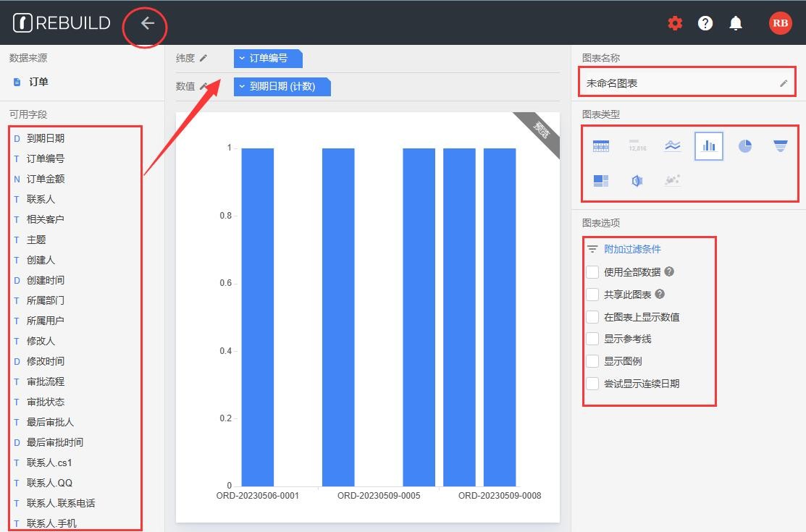Check the 尝试显示连续日期 option
The image size is (806, 532).
(592, 384)
